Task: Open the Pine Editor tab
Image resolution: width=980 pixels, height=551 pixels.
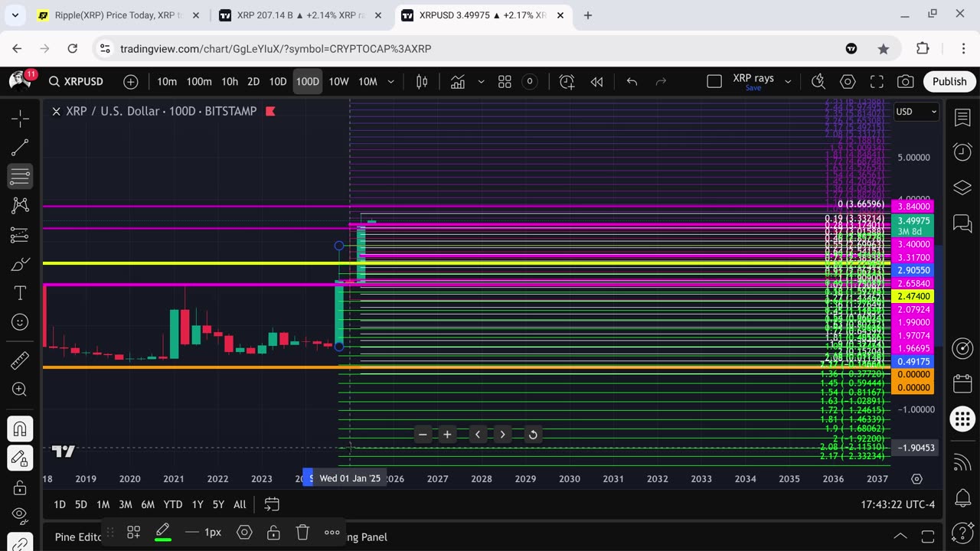Action: click(x=77, y=536)
